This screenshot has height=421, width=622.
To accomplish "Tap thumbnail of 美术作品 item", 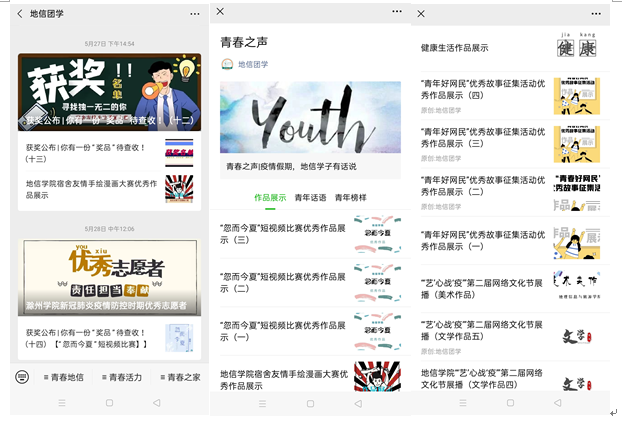I will 577,285.
